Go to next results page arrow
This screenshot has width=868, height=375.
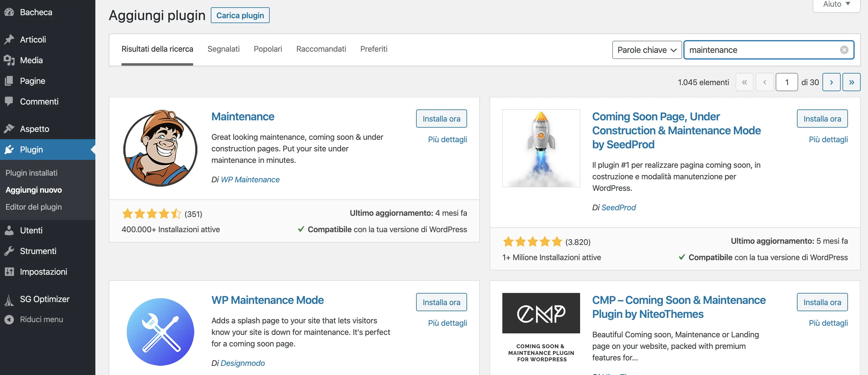(831, 82)
